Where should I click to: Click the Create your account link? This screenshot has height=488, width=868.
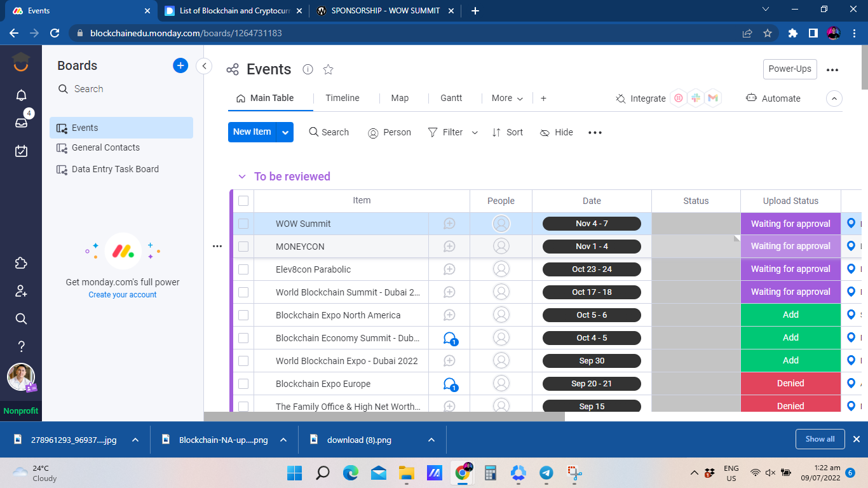tap(123, 295)
